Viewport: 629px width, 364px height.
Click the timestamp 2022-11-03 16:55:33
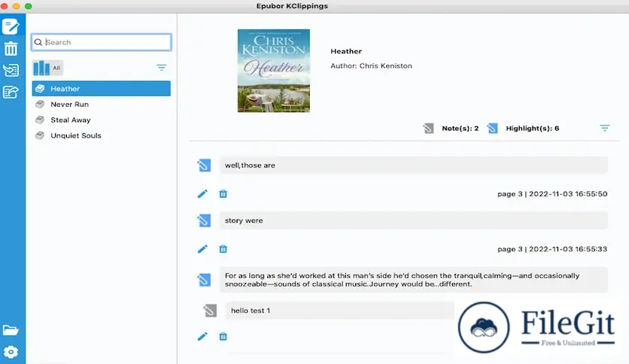coord(567,249)
